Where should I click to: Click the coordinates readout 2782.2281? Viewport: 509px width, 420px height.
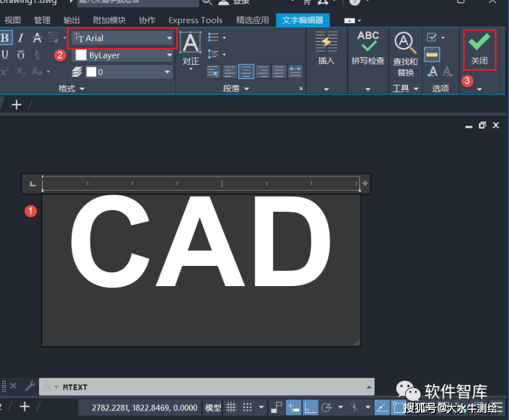point(144,408)
